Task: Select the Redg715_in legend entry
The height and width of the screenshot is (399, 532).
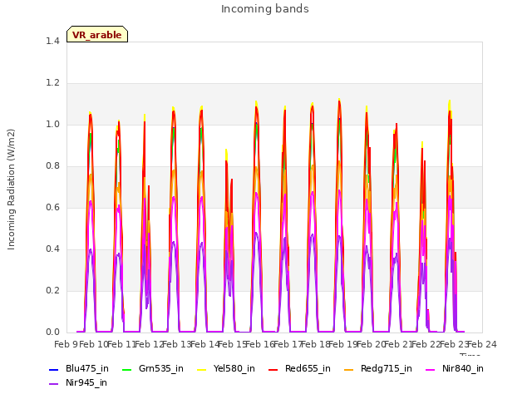Action: (x=377, y=369)
